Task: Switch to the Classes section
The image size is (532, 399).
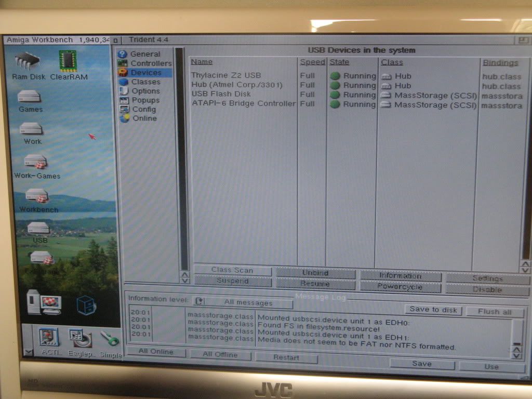Action: click(x=145, y=82)
